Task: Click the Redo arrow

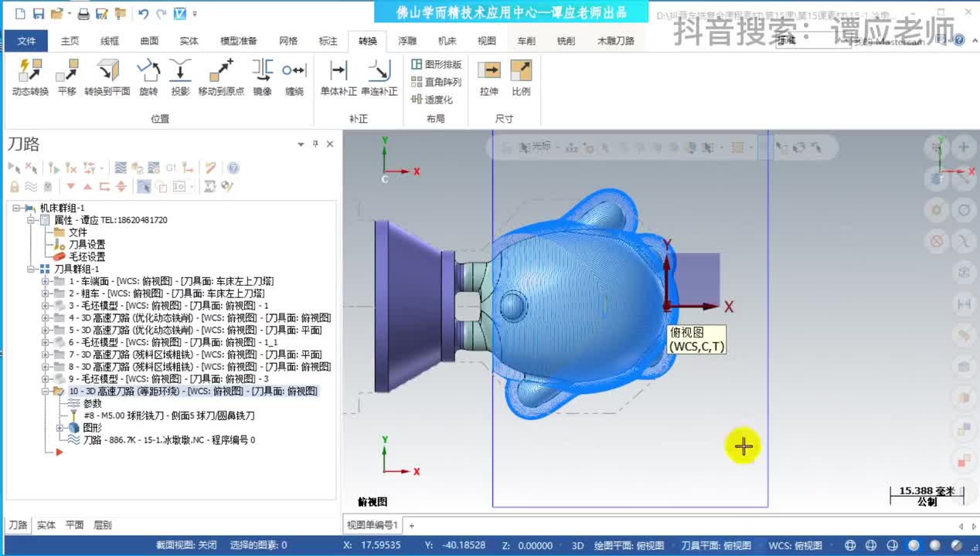Action: coord(161,14)
